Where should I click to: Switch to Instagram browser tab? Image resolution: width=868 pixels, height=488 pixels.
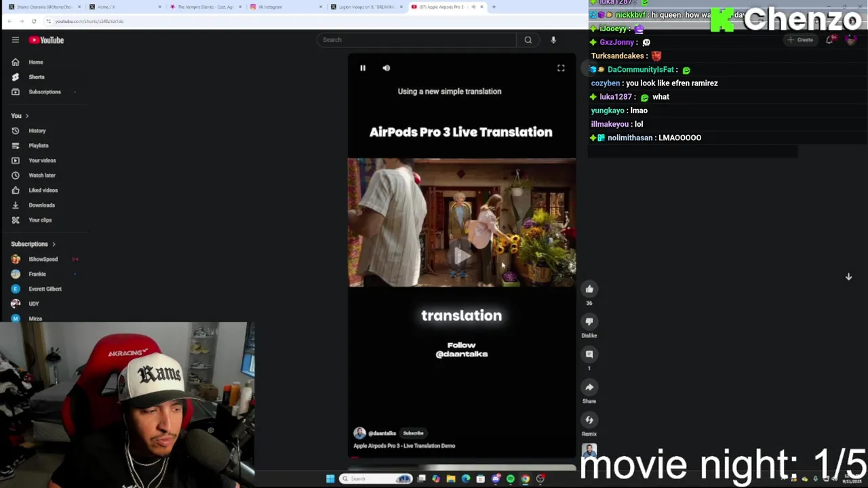click(285, 7)
